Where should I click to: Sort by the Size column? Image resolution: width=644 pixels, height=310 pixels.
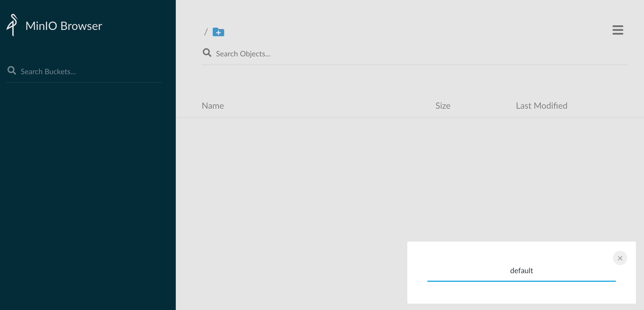click(x=443, y=106)
